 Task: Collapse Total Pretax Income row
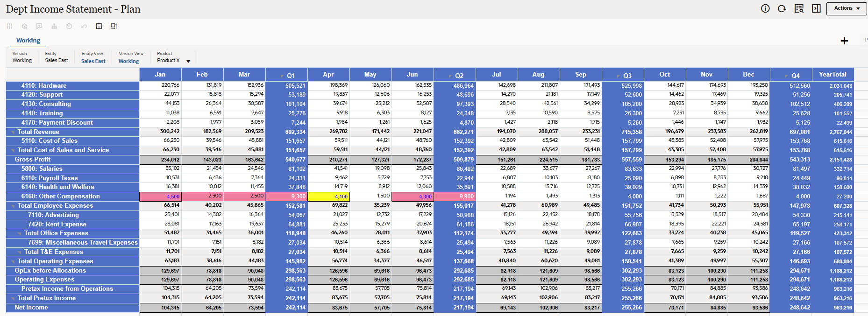(13, 299)
